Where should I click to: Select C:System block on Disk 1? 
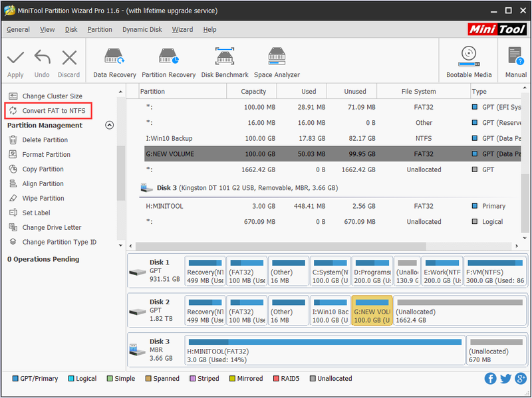pos(330,271)
